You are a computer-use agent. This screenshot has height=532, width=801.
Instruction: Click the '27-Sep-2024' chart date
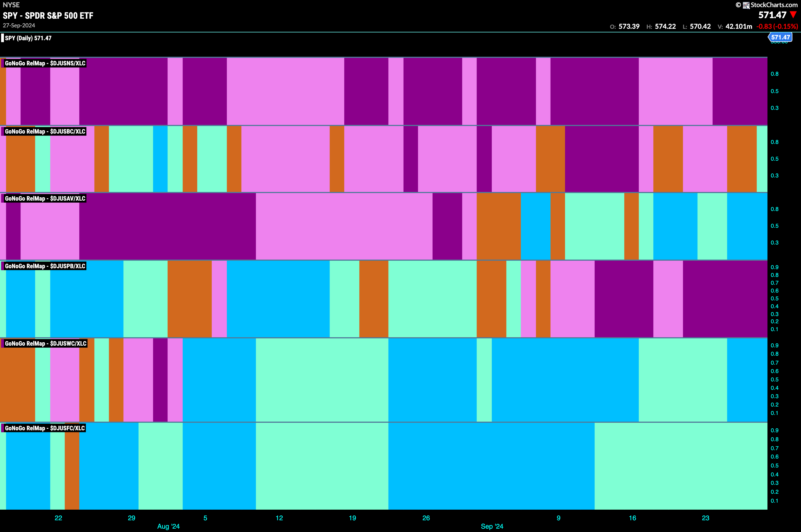coord(19,25)
